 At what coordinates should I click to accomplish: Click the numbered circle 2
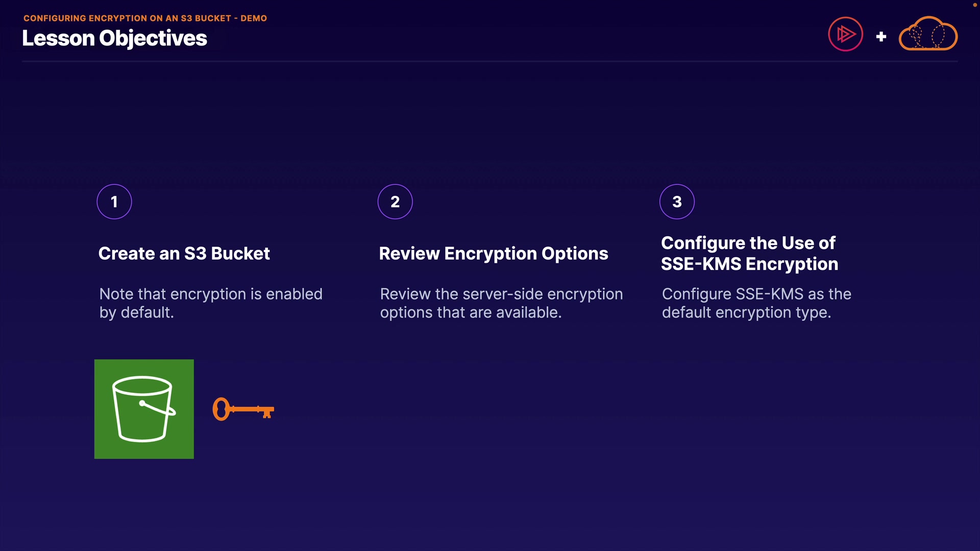[395, 202]
